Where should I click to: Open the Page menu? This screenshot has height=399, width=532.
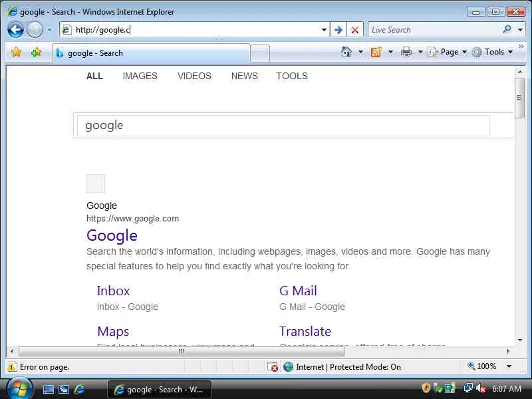448,52
